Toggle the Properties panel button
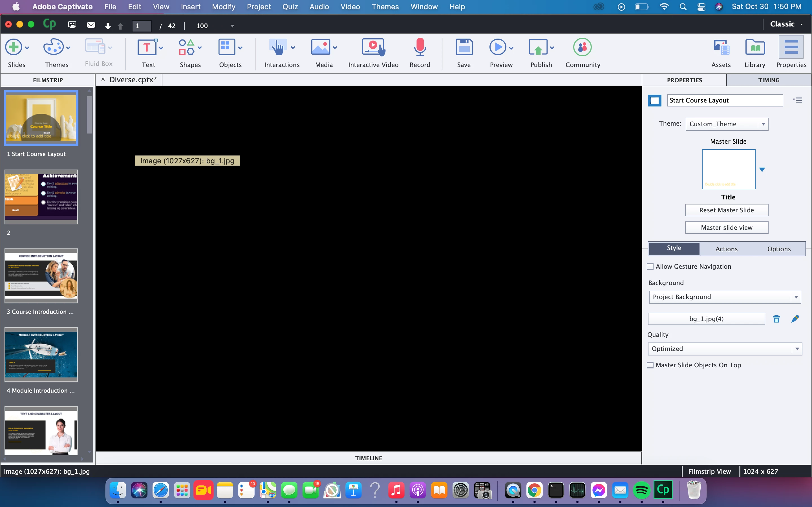Screen dimensions: 812x507 click(x=791, y=48)
